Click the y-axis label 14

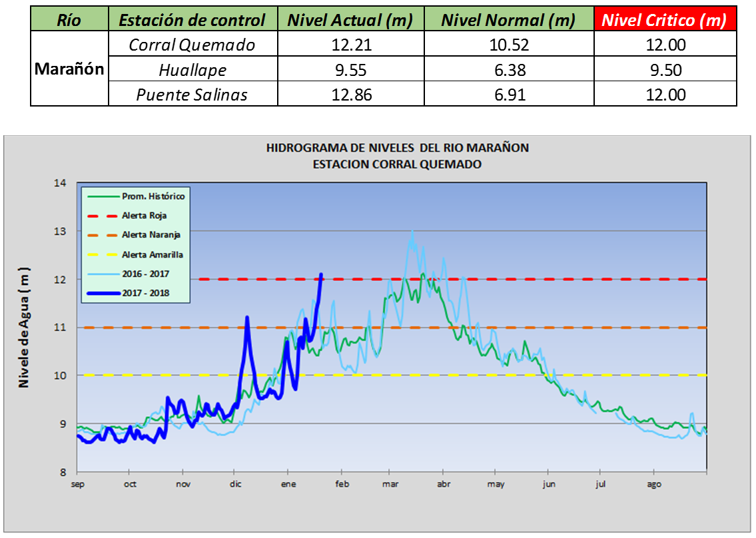(x=60, y=182)
